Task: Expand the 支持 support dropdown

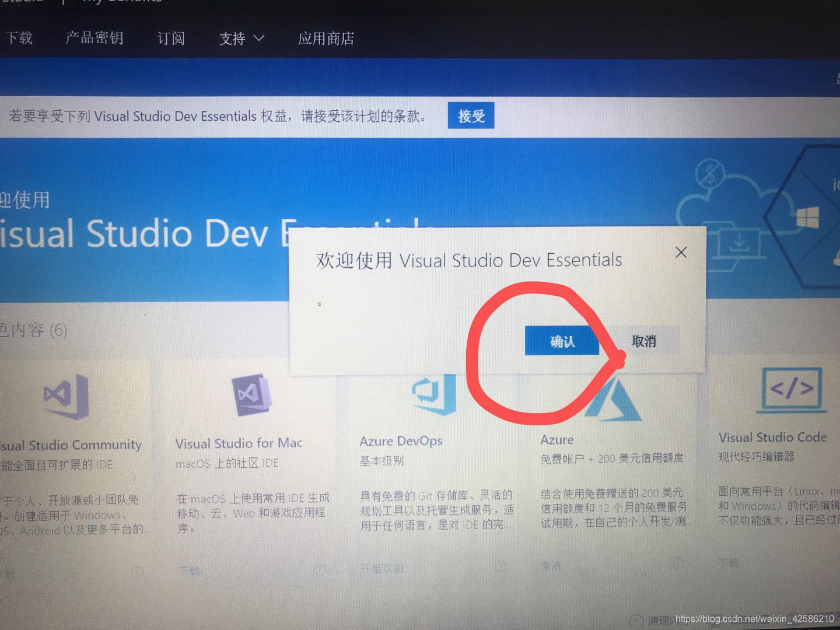Action: (x=242, y=38)
